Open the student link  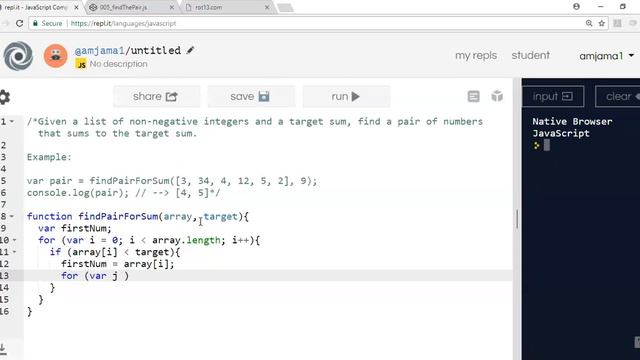pos(531,55)
